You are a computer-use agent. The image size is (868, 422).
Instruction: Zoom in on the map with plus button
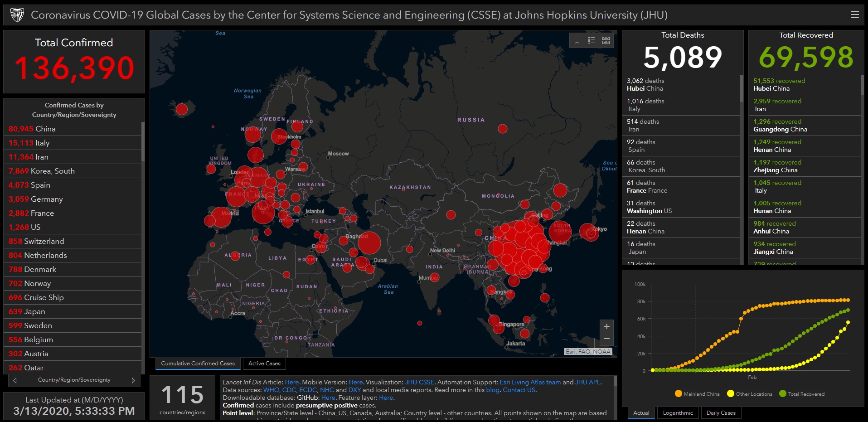[606, 326]
